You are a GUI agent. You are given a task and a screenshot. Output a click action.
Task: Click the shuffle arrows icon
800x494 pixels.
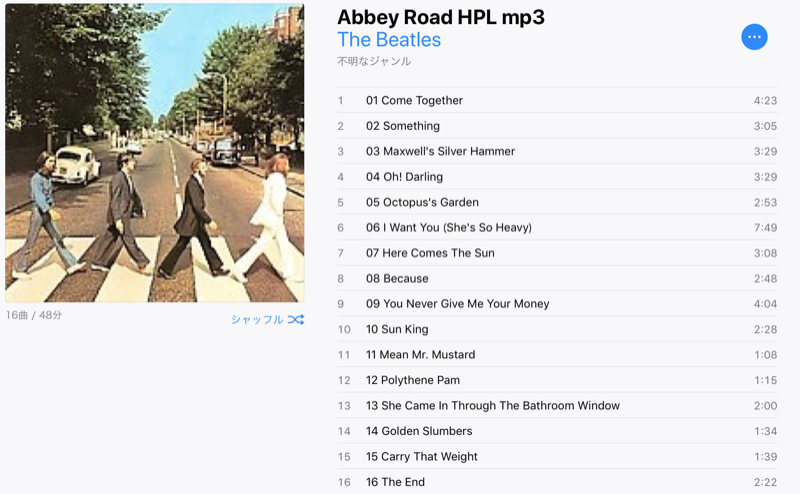click(x=296, y=319)
